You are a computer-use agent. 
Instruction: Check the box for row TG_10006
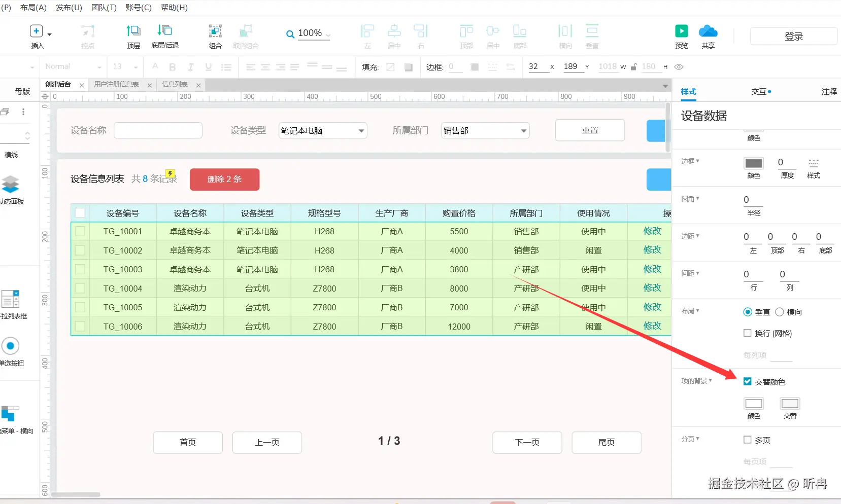[x=80, y=327]
